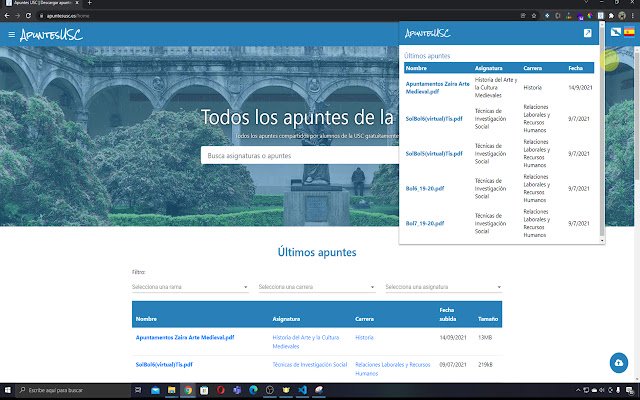The width and height of the screenshot is (640, 400).
Task: Switch language with the Galician flag icon
Action: pos(616,32)
